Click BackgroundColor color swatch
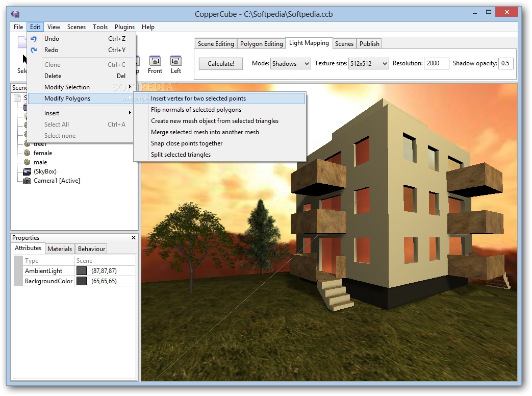The height and width of the screenshot is (396, 532). pos(82,281)
